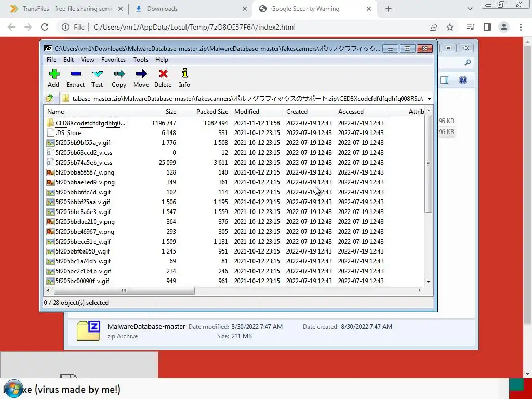
Task: Open the Edit menu
Action: point(69,60)
